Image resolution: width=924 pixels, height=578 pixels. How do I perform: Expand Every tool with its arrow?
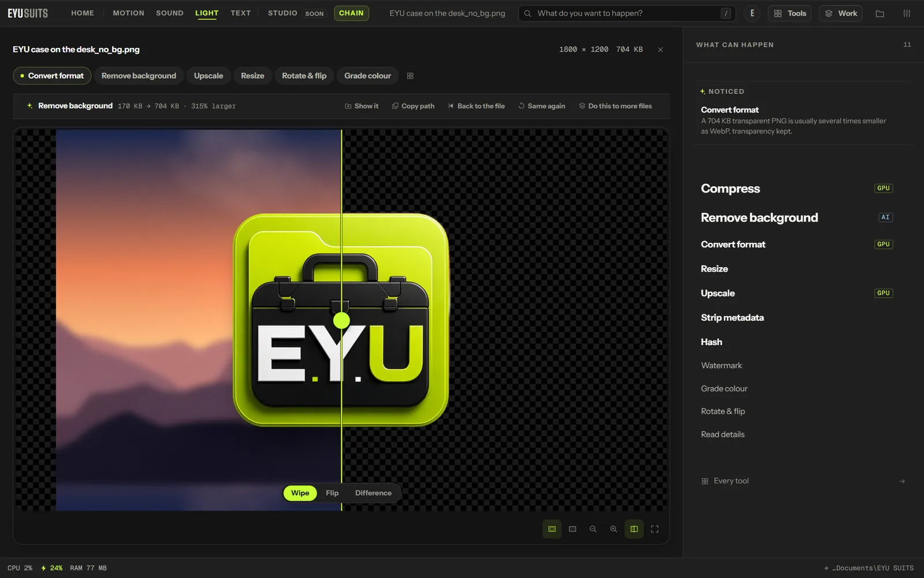click(x=902, y=481)
